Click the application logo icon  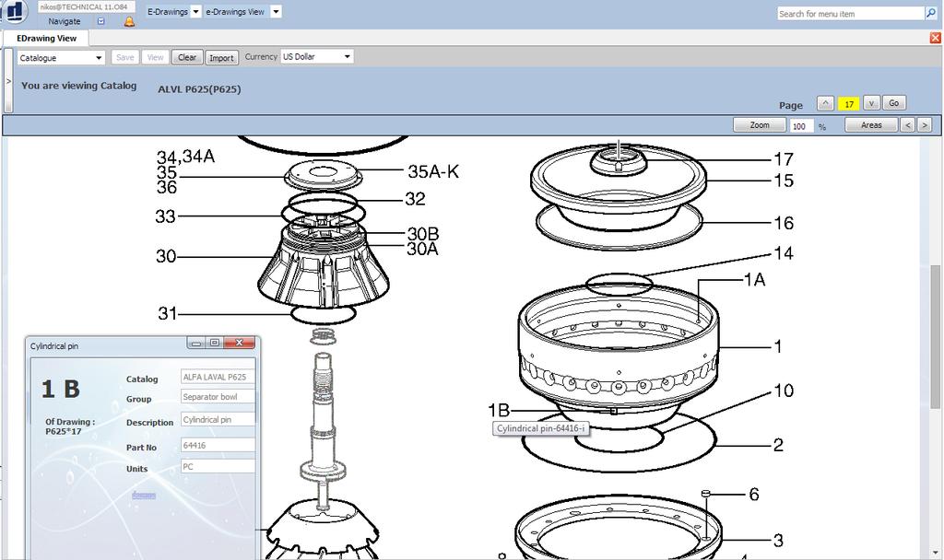(13, 11)
